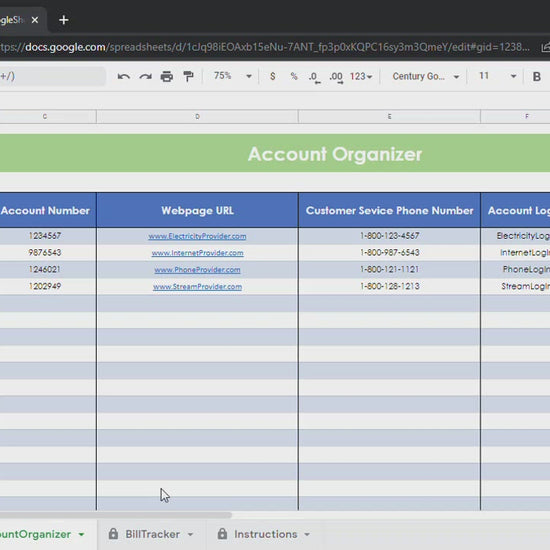Open a new browser tab
Viewport: 550px width, 550px height.
pos(63,20)
